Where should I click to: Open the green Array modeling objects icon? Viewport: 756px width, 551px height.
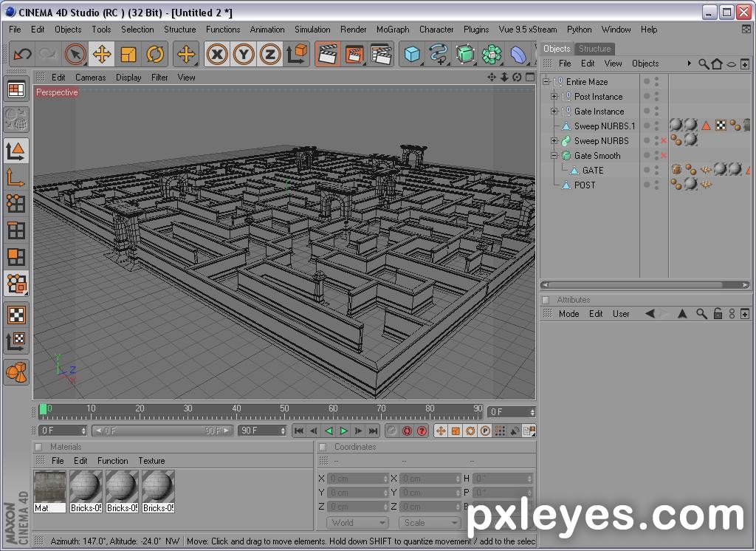coord(491,54)
